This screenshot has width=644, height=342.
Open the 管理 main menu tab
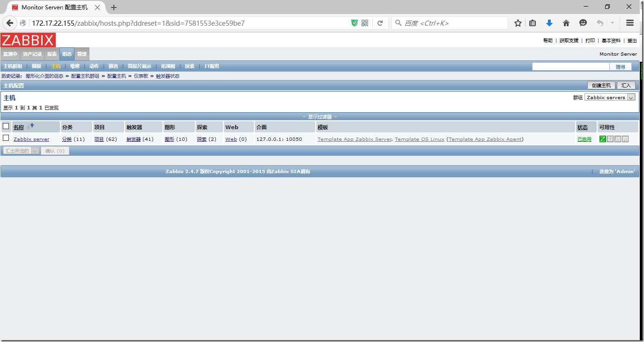(82, 54)
